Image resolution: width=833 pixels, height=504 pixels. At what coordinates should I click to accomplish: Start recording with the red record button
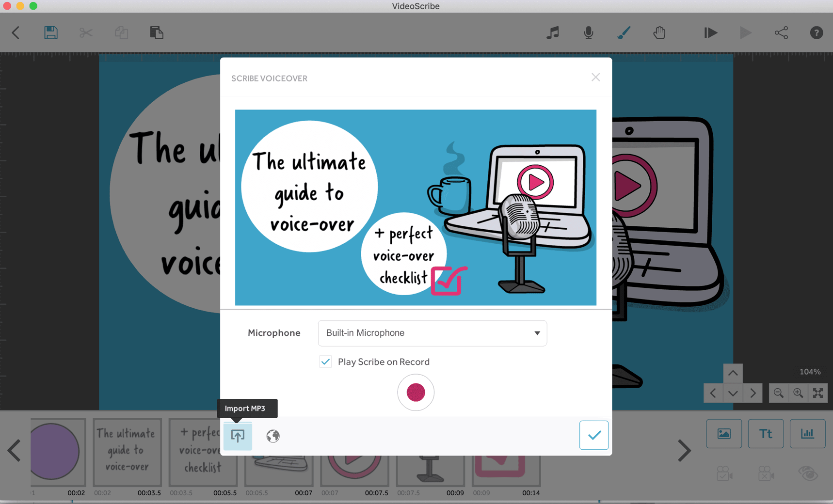point(416,393)
